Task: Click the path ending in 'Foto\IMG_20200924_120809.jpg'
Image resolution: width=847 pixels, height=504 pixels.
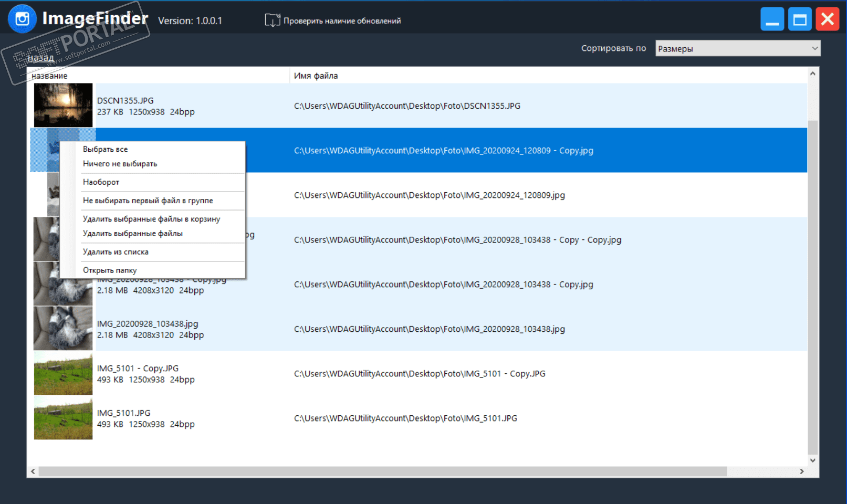Action: pos(430,195)
